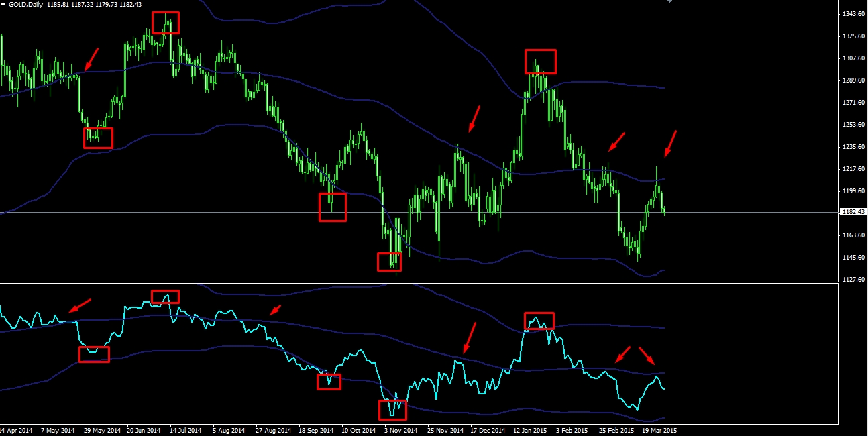Click the 1343.60 price scale label
The width and height of the screenshot is (868, 436).
pyautogui.click(x=853, y=14)
